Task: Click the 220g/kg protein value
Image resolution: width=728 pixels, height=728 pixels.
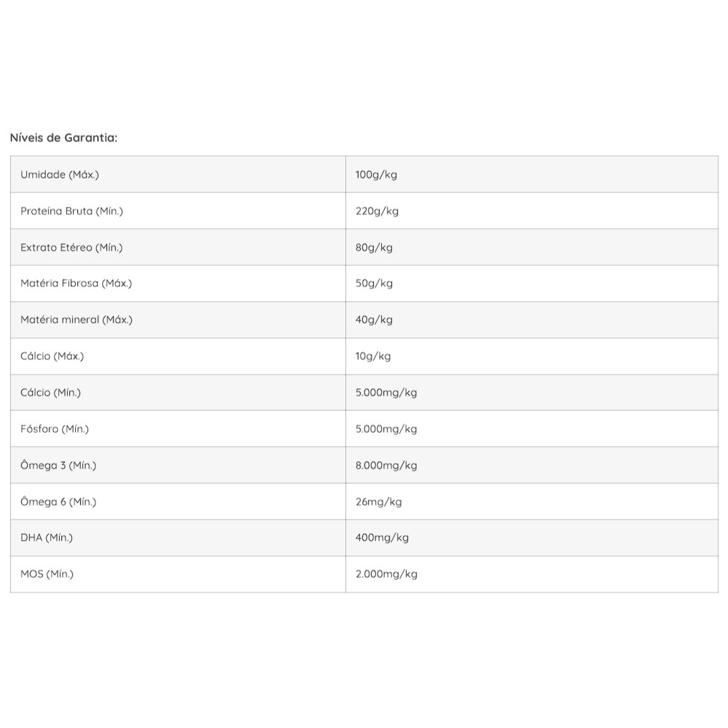Action: pos(377,211)
